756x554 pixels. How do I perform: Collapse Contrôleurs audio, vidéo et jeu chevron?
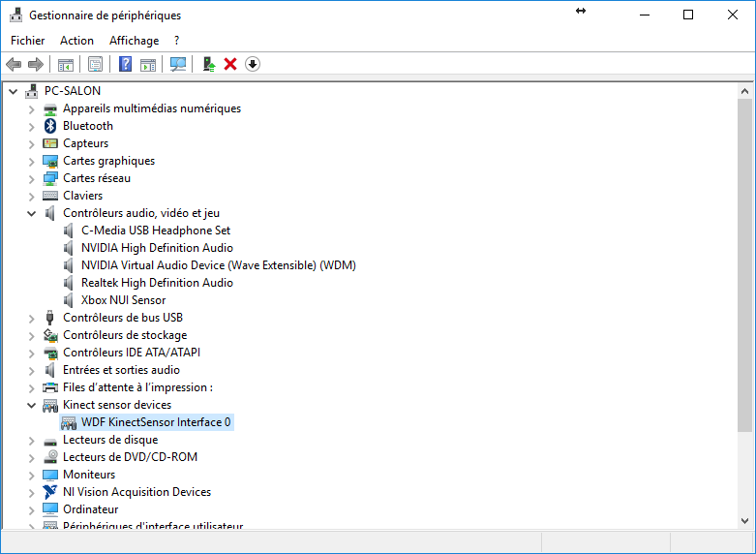[x=32, y=213]
